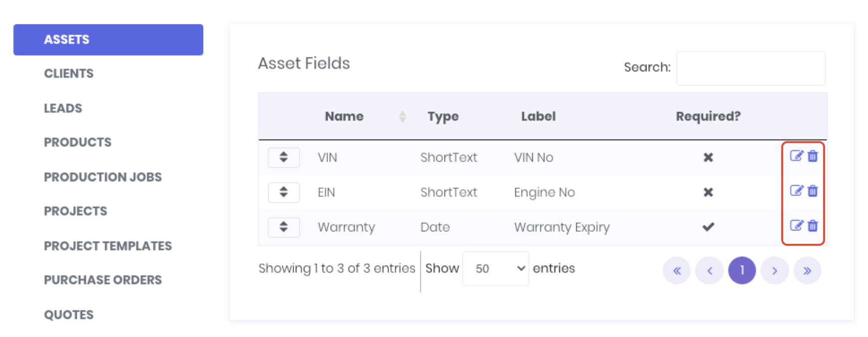Click the Search input field
The height and width of the screenshot is (337, 868).
(751, 68)
